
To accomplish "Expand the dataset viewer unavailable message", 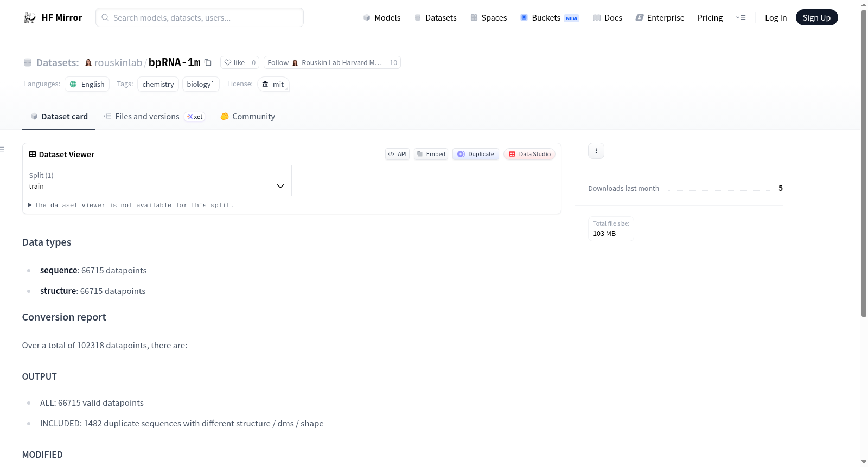I will [131, 205].
